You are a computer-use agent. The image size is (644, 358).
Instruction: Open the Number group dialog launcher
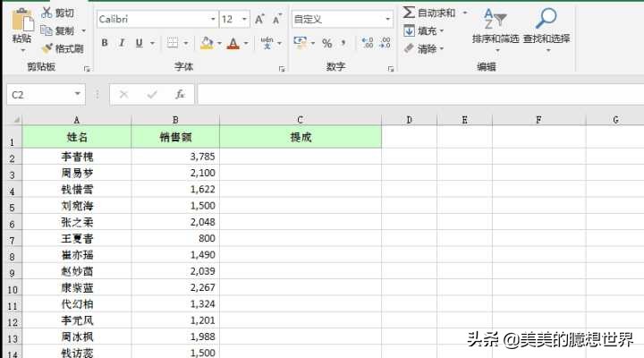391,69
